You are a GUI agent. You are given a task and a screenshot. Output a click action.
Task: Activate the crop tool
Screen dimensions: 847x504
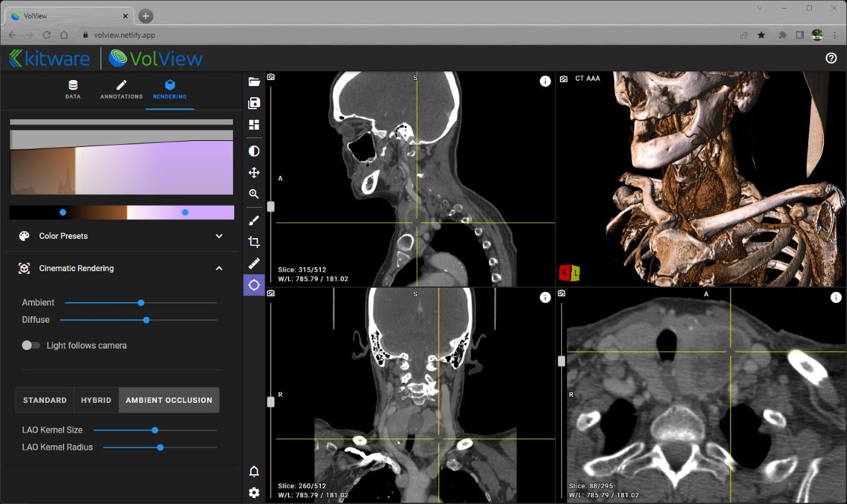pos(254,242)
